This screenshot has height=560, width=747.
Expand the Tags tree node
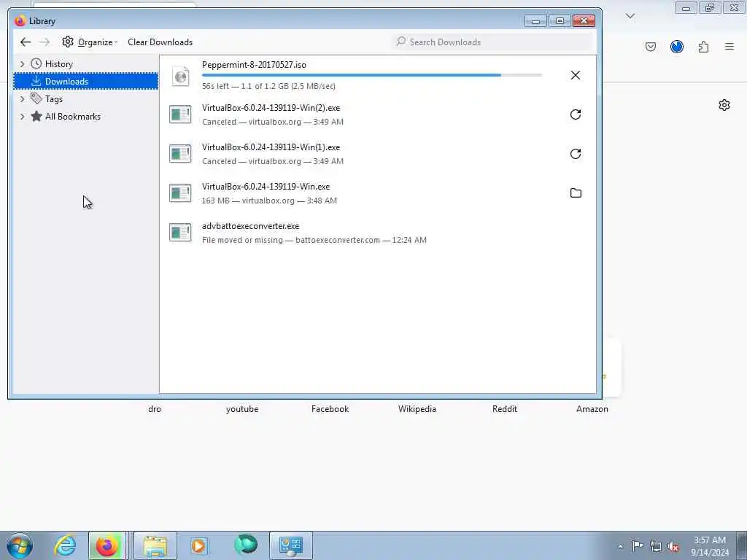(x=22, y=99)
